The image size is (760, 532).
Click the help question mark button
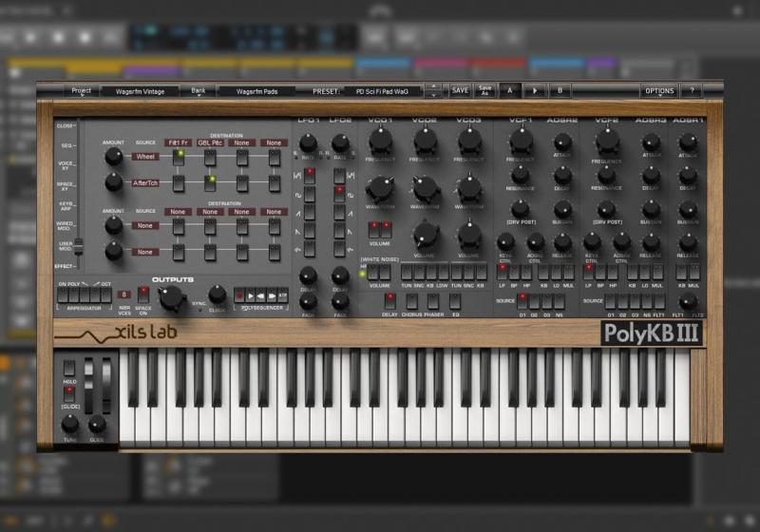[x=692, y=91]
